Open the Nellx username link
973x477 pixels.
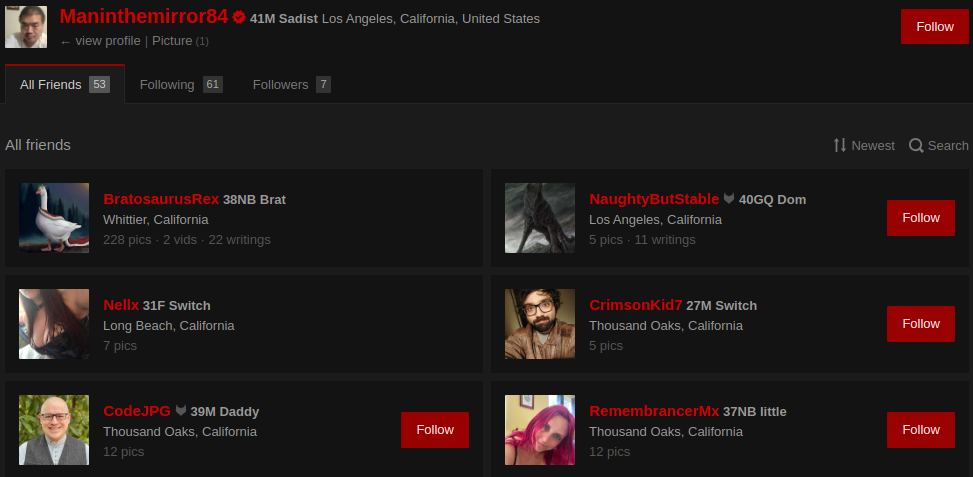pyautogui.click(x=121, y=305)
